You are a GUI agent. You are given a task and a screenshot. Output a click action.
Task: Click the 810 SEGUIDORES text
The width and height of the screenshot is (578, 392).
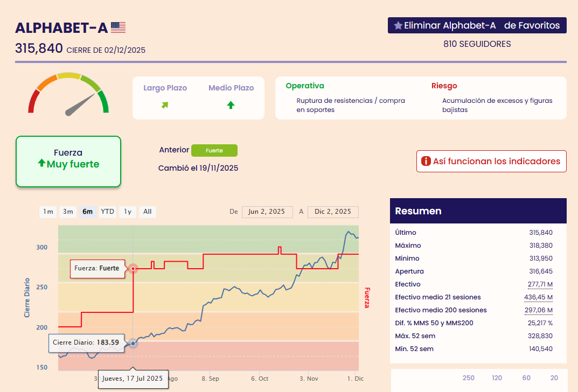(x=477, y=44)
